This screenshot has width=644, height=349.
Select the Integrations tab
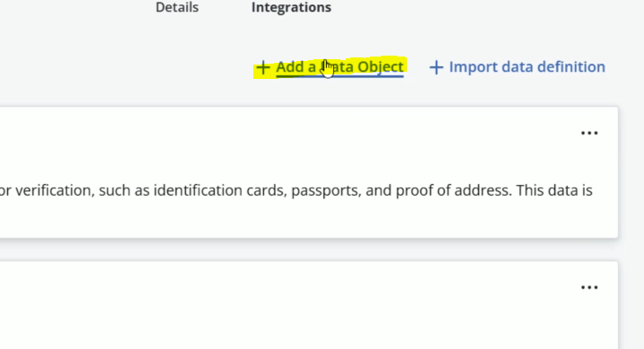pyautogui.click(x=291, y=7)
